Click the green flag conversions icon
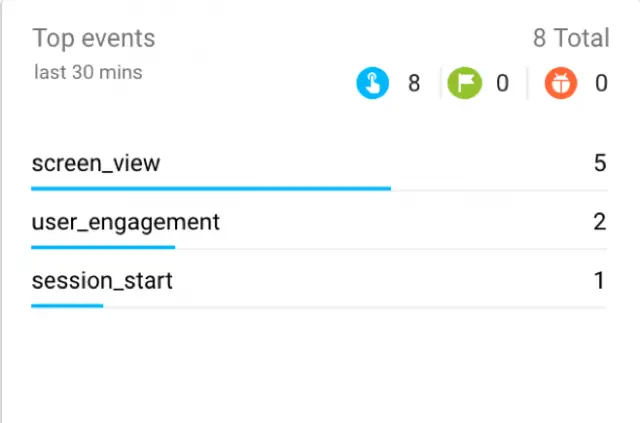This screenshot has height=423, width=640. 463,83
